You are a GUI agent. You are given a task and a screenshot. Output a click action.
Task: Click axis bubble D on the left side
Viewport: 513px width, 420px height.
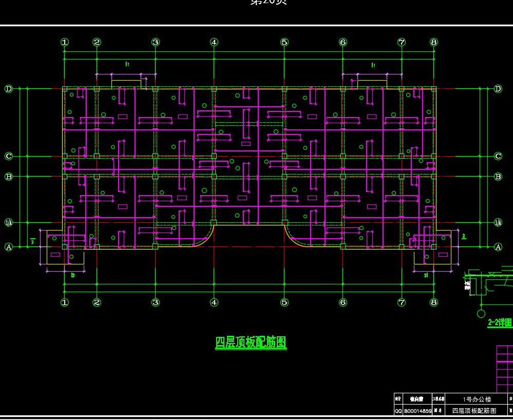[8, 89]
